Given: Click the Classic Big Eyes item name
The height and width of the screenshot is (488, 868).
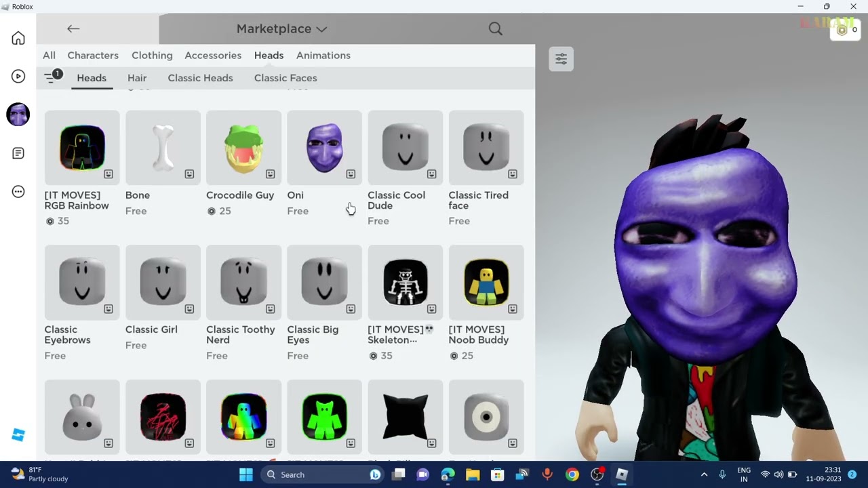Looking at the screenshot, I should [x=313, y=335].
